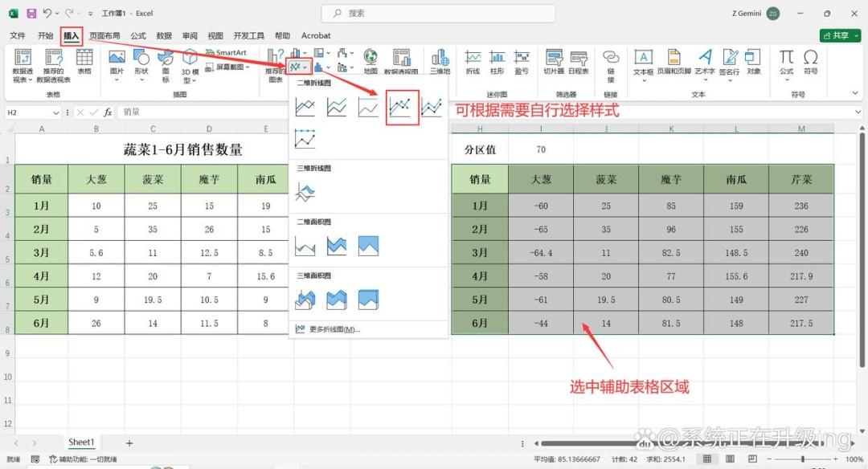
Task: Open the Name Box dropdown
Action: 56,112
